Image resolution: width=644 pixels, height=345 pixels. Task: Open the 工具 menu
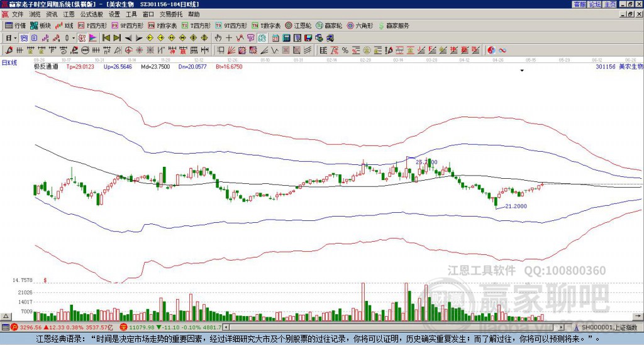point(131,14)
